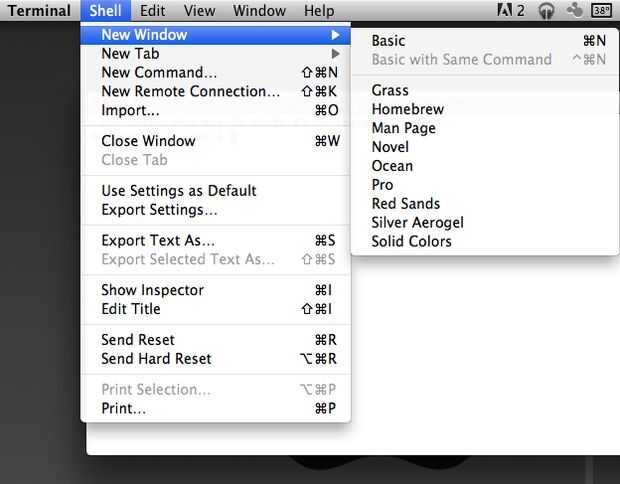
Task: Choose New Remote Connection…
Action: coord(190,91)
